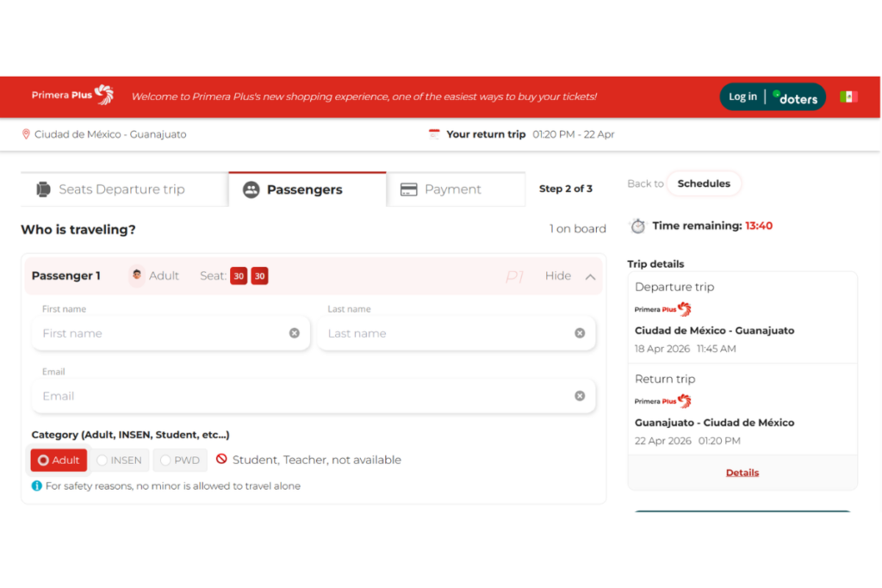882x588 pixels.
Task: Click the stopwatch icon beside Time remaining
Action: (x=637, y=226)
